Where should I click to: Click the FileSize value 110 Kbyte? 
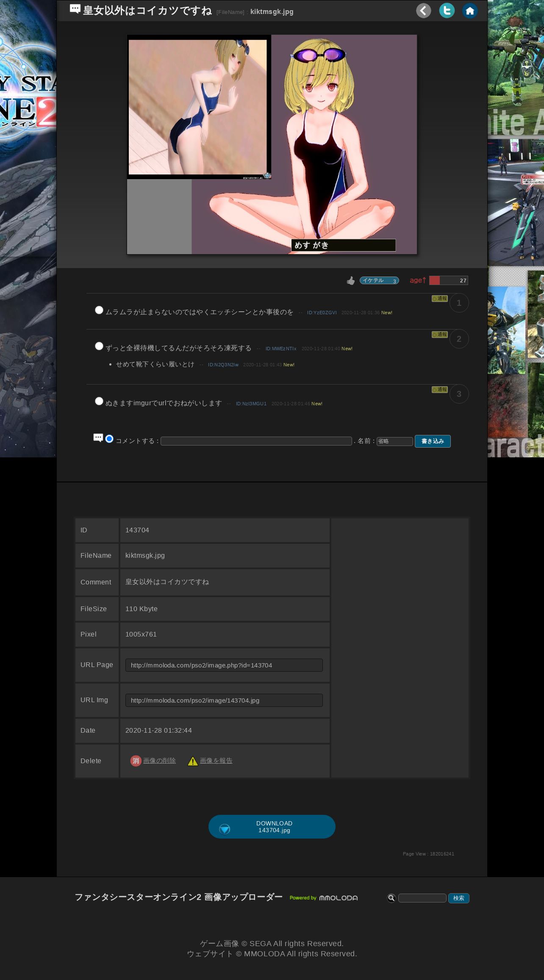coord(142,609)
